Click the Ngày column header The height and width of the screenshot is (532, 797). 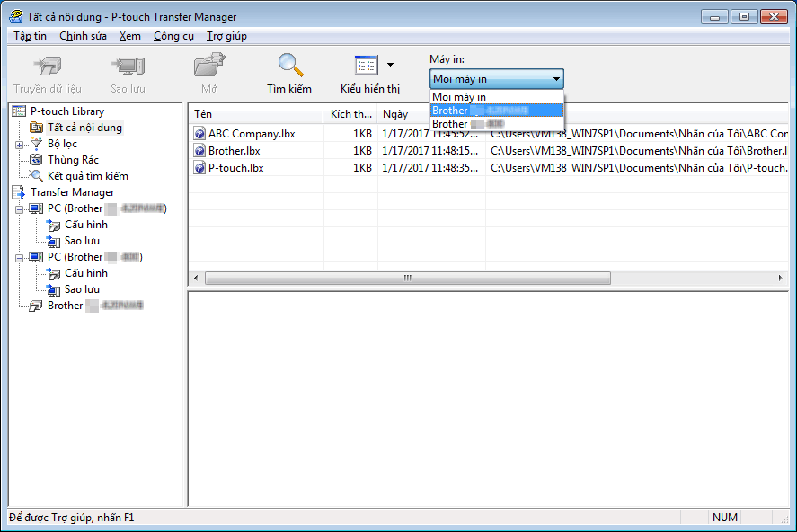pos(430,114)
